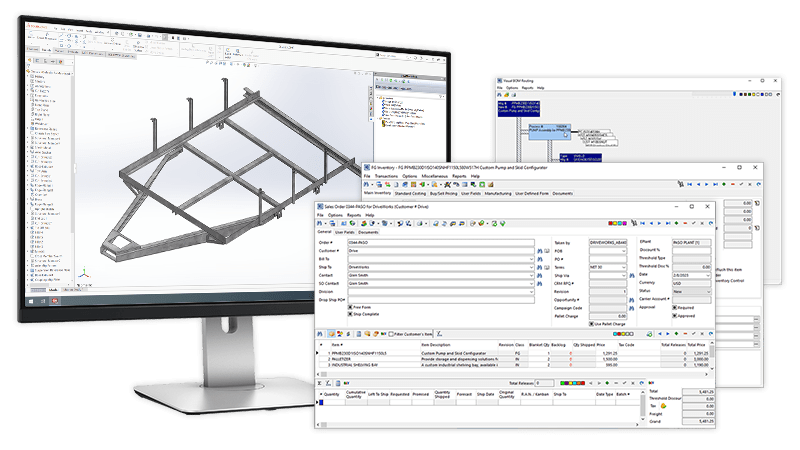Click the first toolbar icon in Sales Order window
This screenshot has width=800, height=450.
[x=321, y=223]
